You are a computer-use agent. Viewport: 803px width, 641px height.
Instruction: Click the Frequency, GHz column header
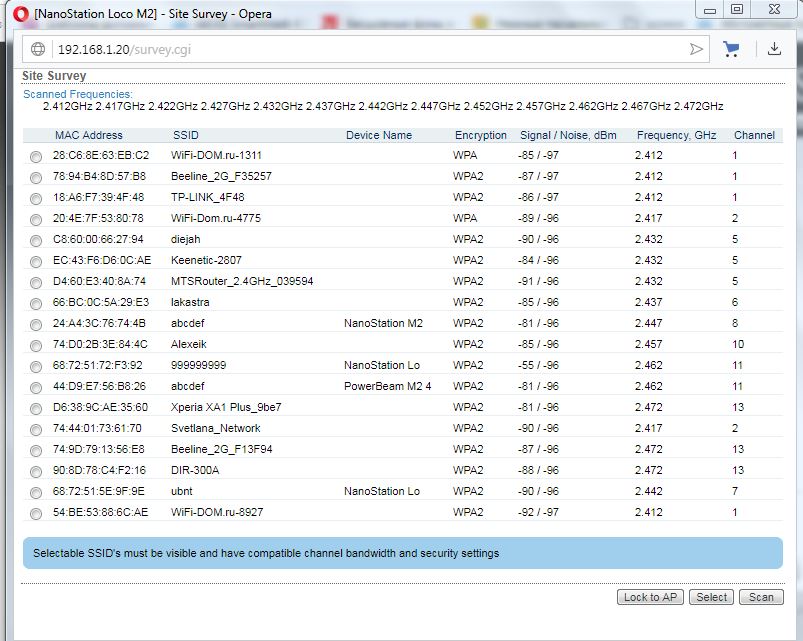click(x=676, y=135)
